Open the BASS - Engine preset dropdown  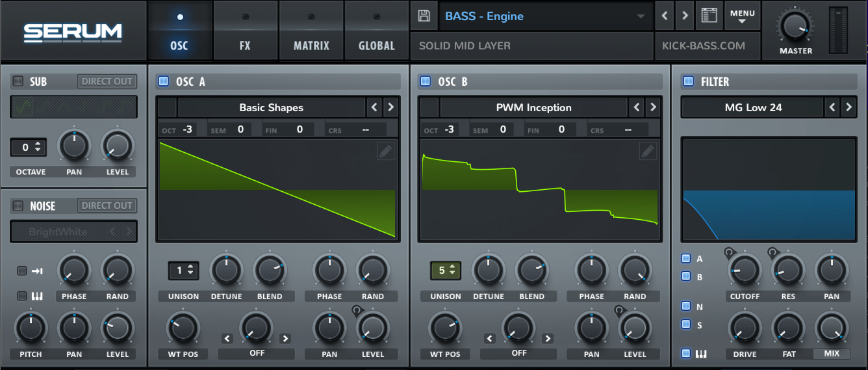click(x=544, y=16)
